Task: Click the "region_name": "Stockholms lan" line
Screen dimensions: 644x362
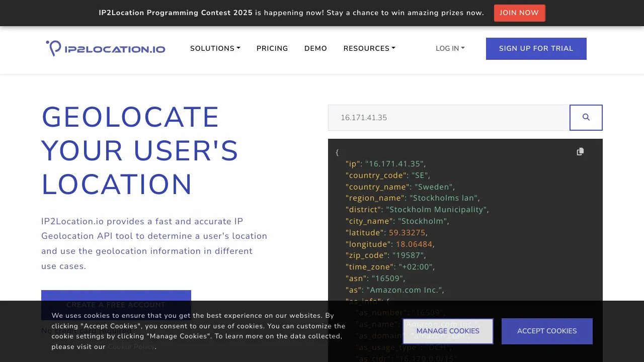Action: [x=413, y=198]
